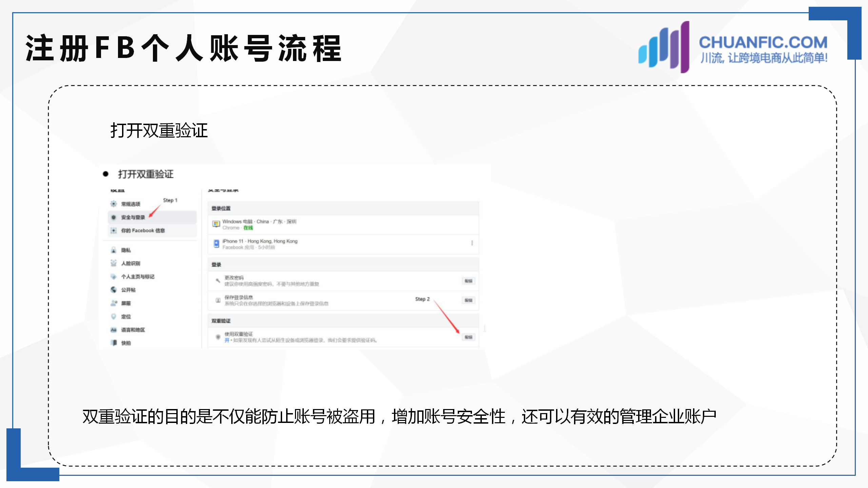The height and width of the screenshot is (488, 868).
Task: Click the bulleted 打开双重验证 caption
Action: pos(146,174)
